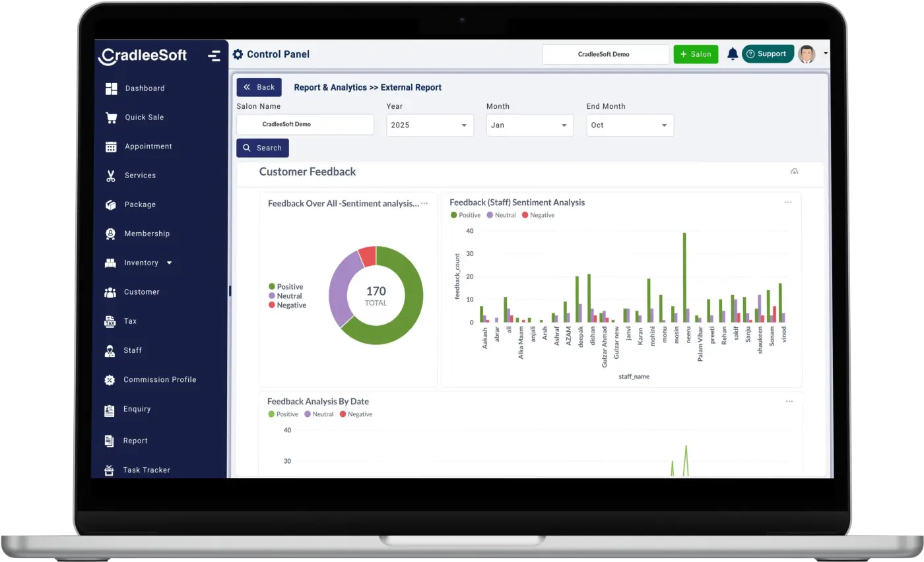Click the Control Panel gear icon
The image size is (924, 562).
[238, 55]
